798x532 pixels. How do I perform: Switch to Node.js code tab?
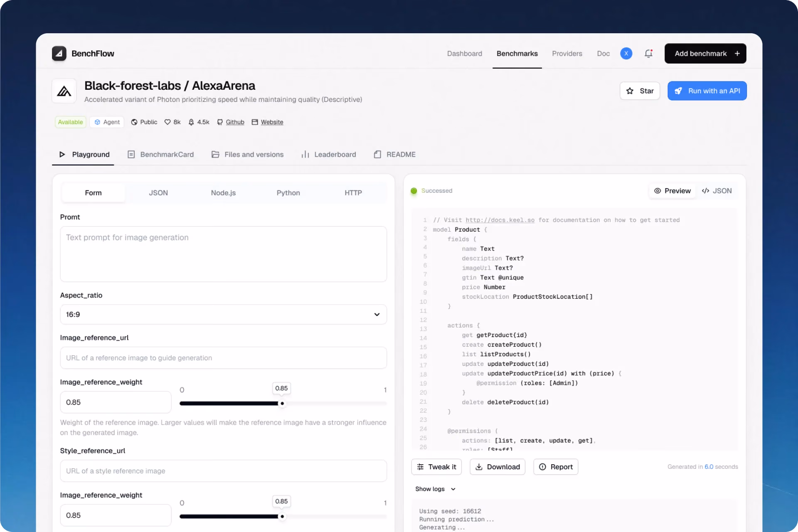(x=223, y=193)
